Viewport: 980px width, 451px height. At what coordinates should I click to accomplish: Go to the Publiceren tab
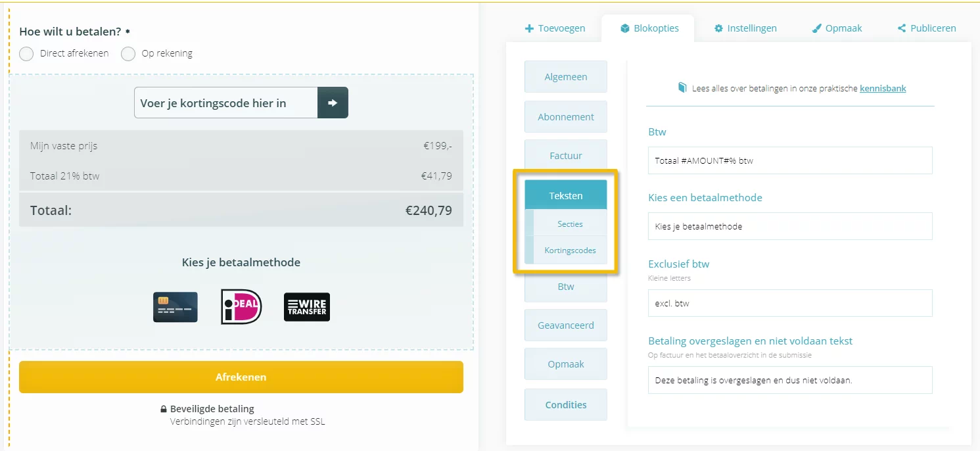(926, 28)
